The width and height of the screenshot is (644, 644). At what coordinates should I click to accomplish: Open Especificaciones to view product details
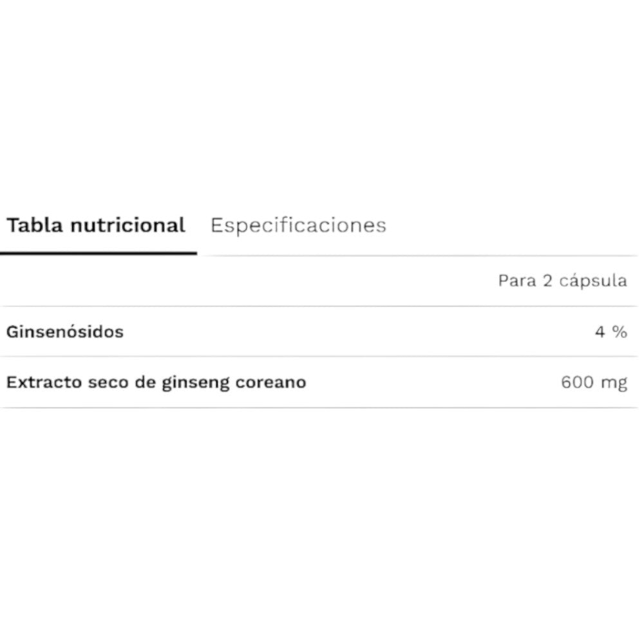point(298,225)
